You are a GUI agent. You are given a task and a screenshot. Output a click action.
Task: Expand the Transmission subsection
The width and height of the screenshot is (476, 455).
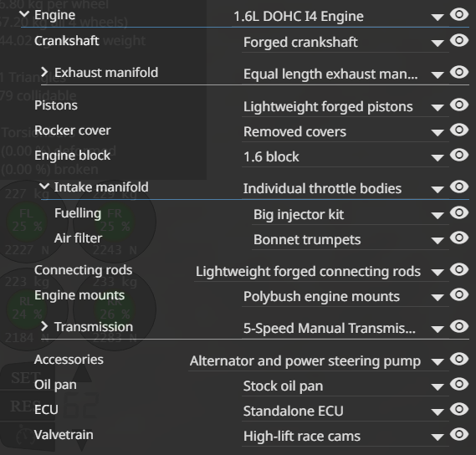point(44,326)
